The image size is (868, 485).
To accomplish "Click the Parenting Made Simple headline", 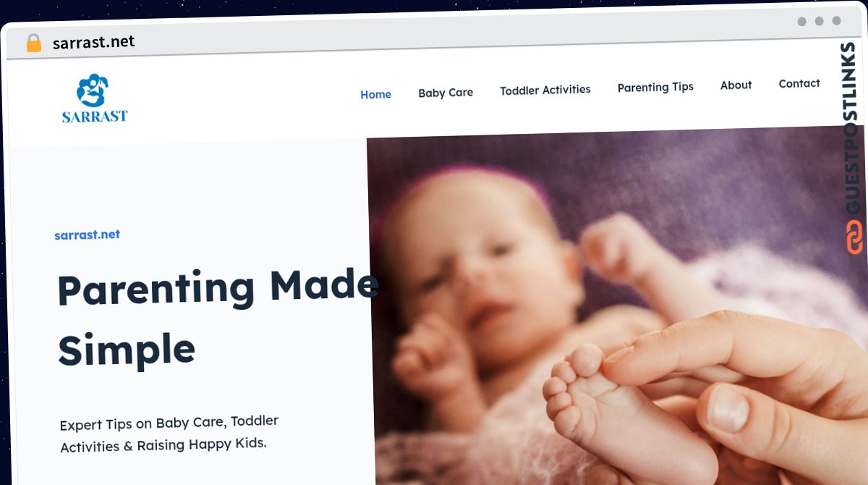I will [217, 319].
